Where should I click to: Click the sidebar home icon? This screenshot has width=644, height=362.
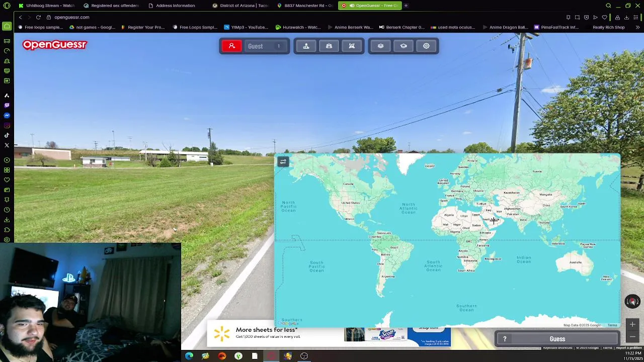click(x=7, y=26)
